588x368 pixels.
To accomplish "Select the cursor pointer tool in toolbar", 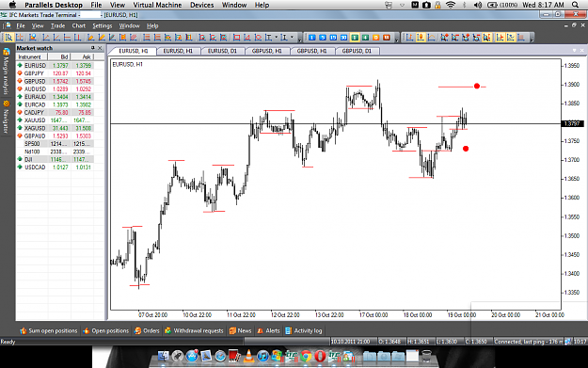I will (8, 37).
